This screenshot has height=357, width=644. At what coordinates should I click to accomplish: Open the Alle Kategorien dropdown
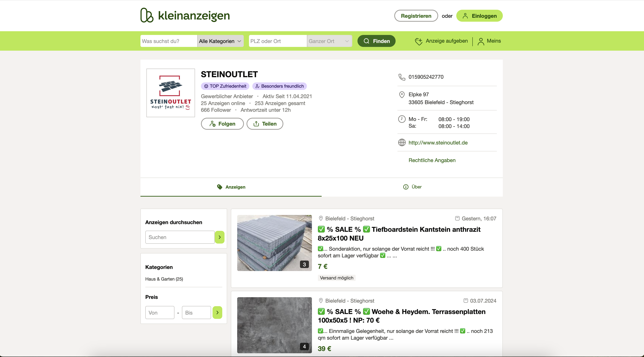coord(220,41)
